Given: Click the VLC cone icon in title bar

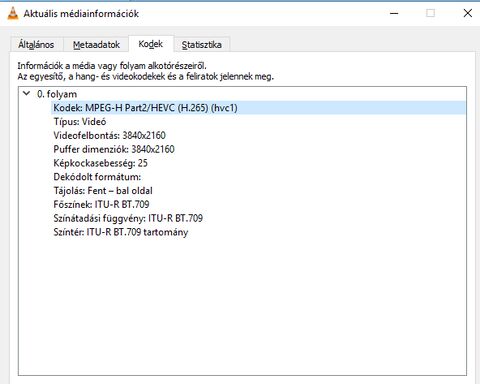Looking at the screenshot, I should coord(13,13).
